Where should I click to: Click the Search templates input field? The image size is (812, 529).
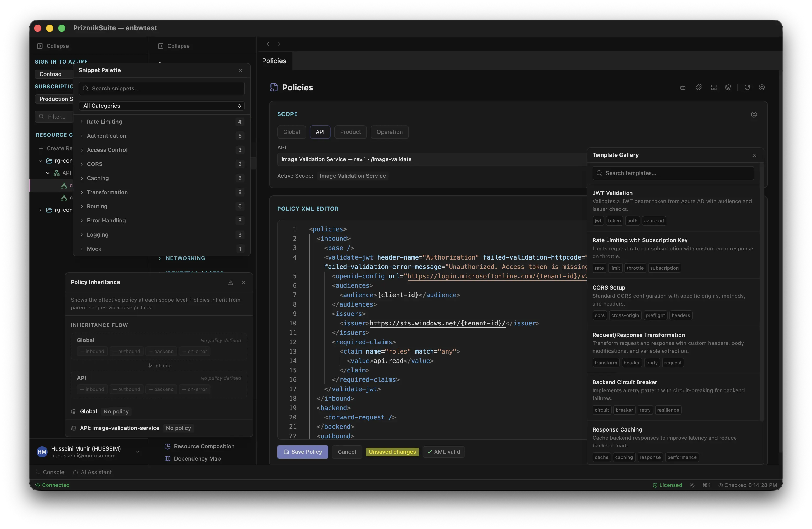673,174
